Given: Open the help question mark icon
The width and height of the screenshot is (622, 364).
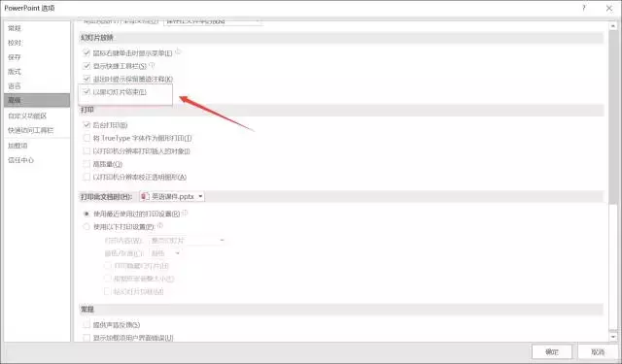Looking at the screenshot, I should coord(583,8).
